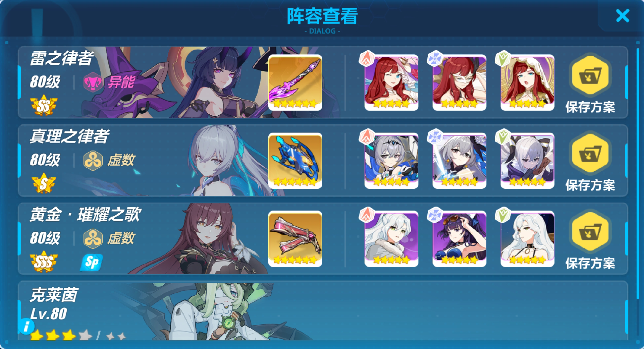The height and width of the screenshot is (349, 644).
Task: Click the SS rank badge of 雷之律者
Action: click(44, 106)
